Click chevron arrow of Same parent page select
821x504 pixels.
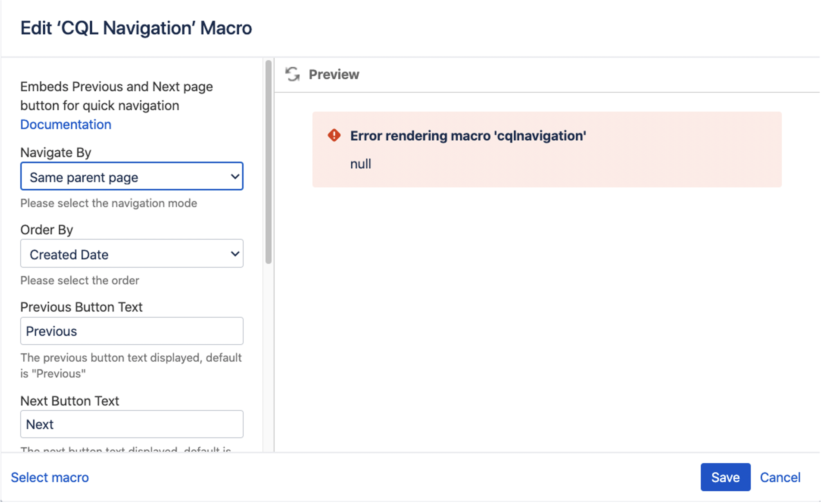click(x=235, y=177)
